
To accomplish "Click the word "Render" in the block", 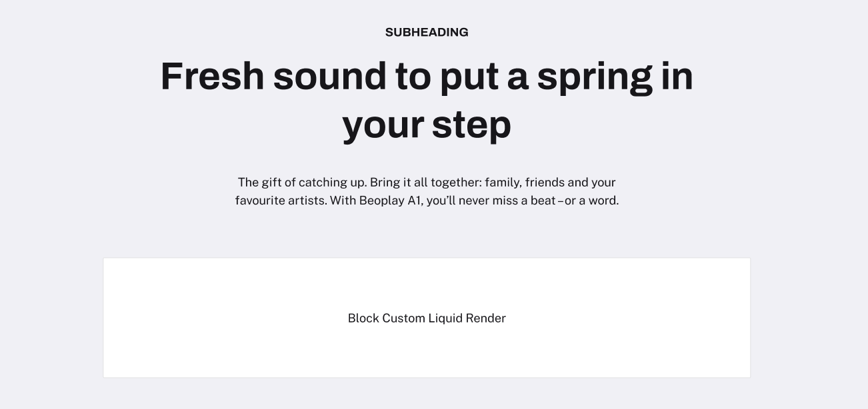I will click(486, 318).
